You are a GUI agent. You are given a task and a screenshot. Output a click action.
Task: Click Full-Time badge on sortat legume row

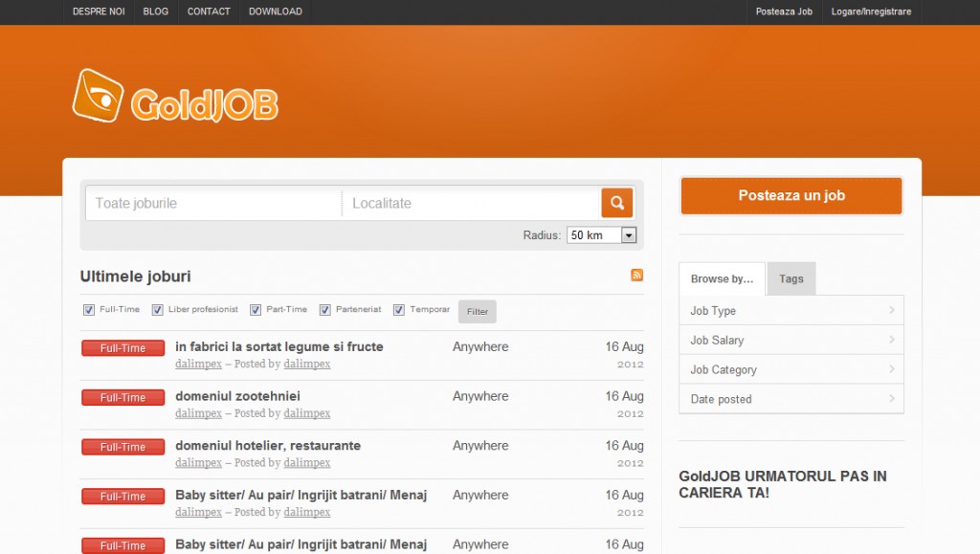123,348
